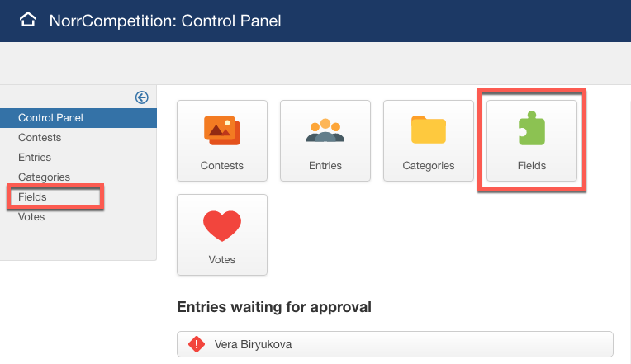Click the Entries people group icon

(x=325, y=130)
